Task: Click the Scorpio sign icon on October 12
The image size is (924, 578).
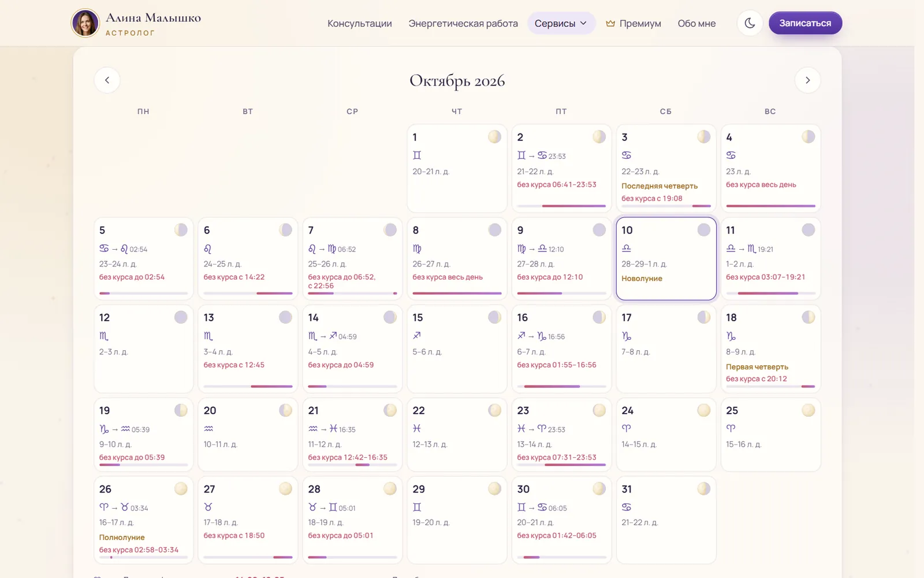Action: coord(104,336)
